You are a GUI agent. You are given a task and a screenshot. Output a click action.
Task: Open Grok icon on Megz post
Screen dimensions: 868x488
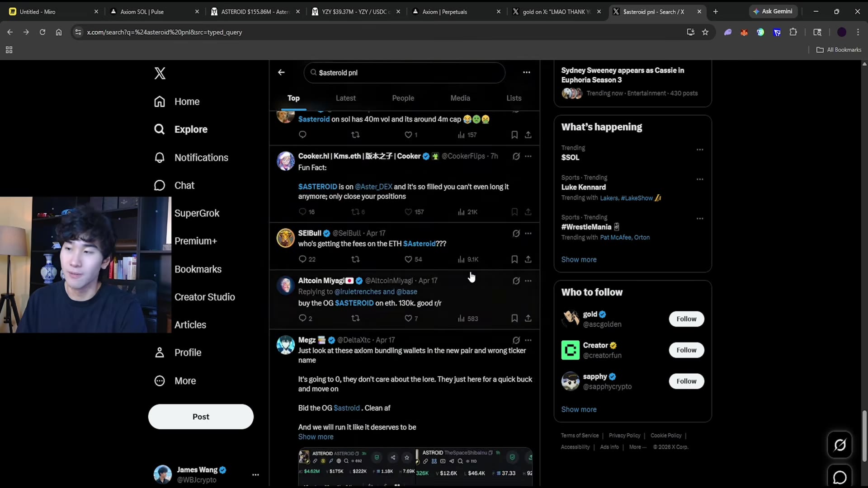click(516, 340)
